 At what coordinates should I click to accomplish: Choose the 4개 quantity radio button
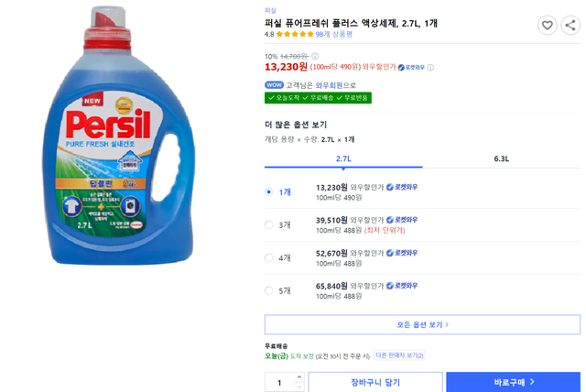pyautogui.click(x=268, y=257)
